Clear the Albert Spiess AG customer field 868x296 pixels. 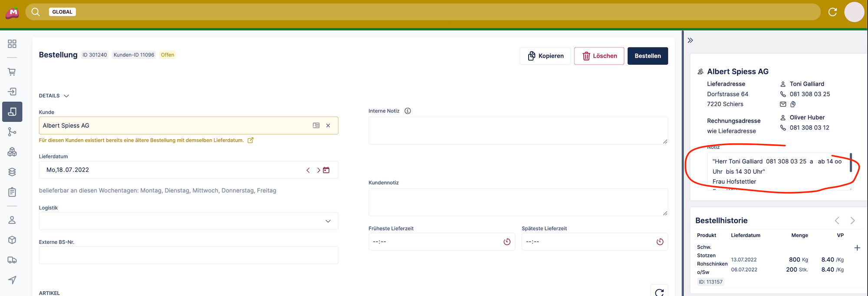[328, 126]
